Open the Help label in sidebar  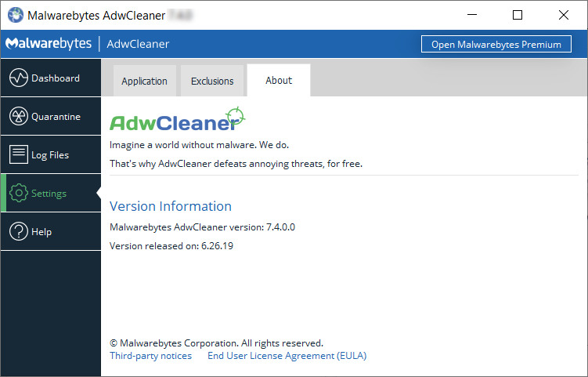point(41,232)
